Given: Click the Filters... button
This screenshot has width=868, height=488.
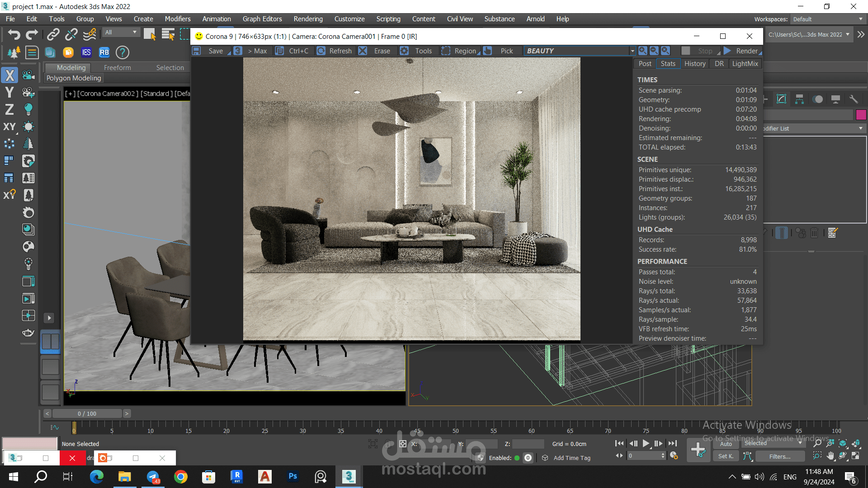Looking at the screenshot, I should pyautogui.click(x=779, y=456).
